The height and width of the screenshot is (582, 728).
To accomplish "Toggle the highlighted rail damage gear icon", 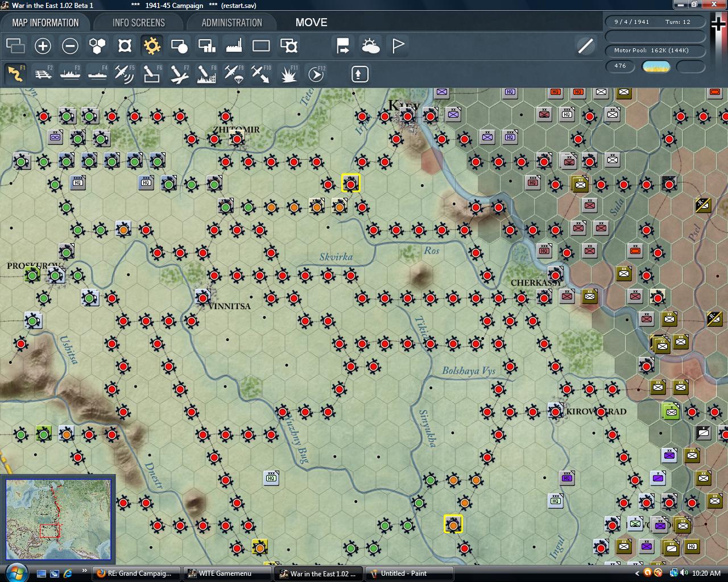I will tap(152, 45).
